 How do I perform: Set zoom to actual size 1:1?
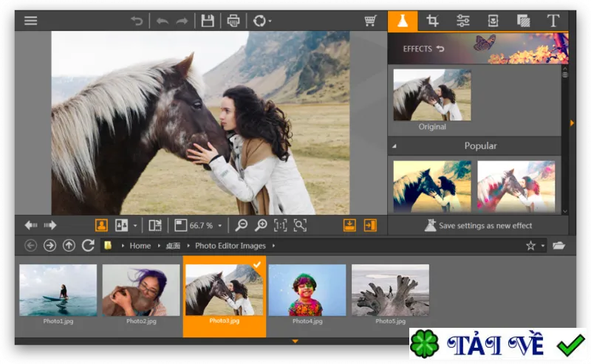pyautogui.click(x=280, y=225)
